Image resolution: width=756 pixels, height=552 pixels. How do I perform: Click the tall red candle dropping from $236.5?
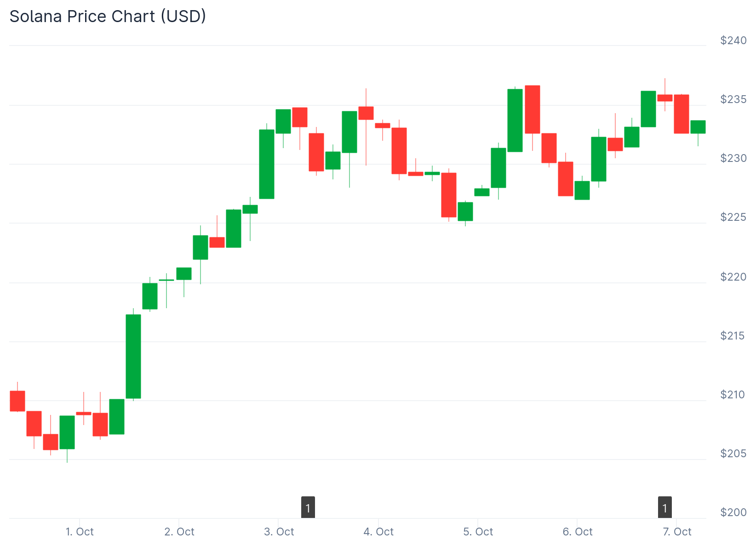coord(533,109)
